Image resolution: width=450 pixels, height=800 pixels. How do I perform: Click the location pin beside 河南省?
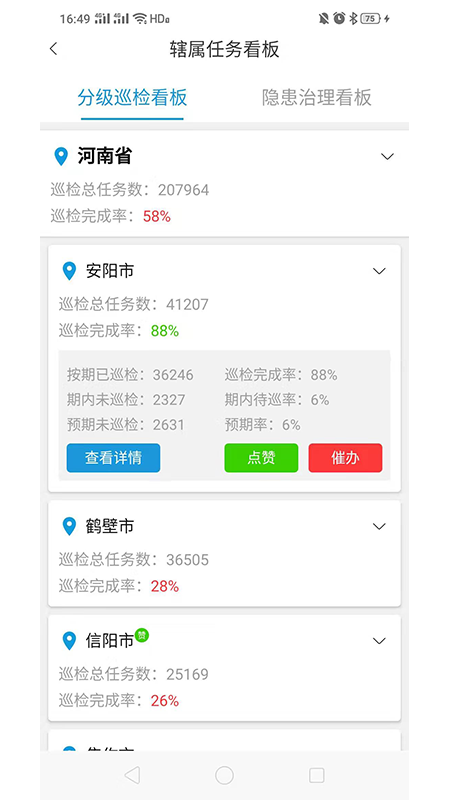pyautogui.click(x=61, y=157)
